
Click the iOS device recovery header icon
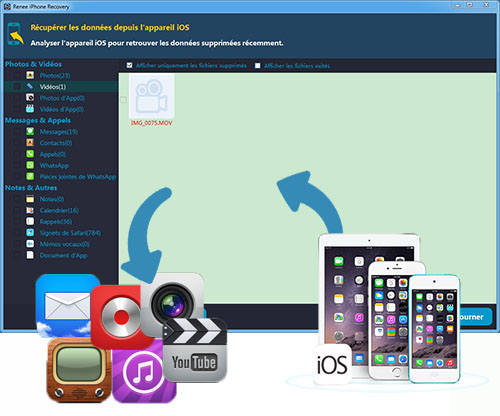coord(15,34)
